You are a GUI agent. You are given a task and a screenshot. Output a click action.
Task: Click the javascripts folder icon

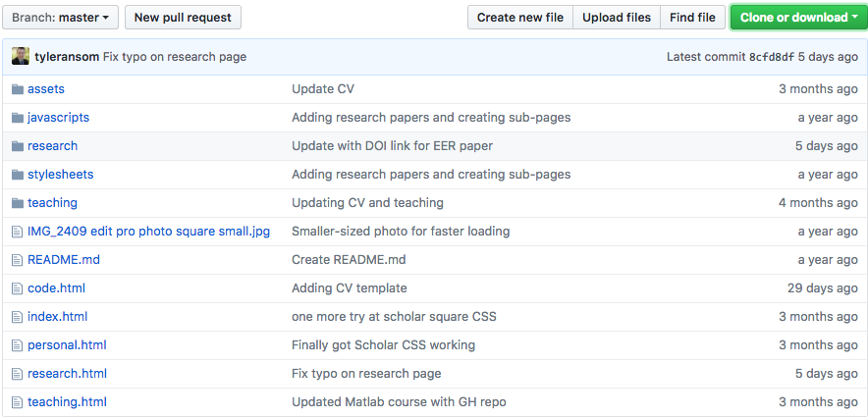[x=18, y=118]
